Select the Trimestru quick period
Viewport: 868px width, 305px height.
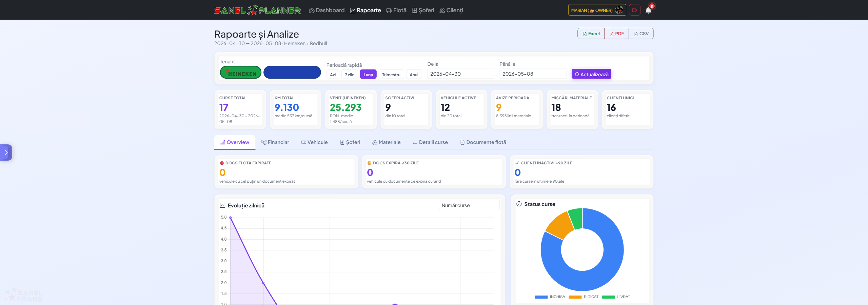click(x=391, y=75)
